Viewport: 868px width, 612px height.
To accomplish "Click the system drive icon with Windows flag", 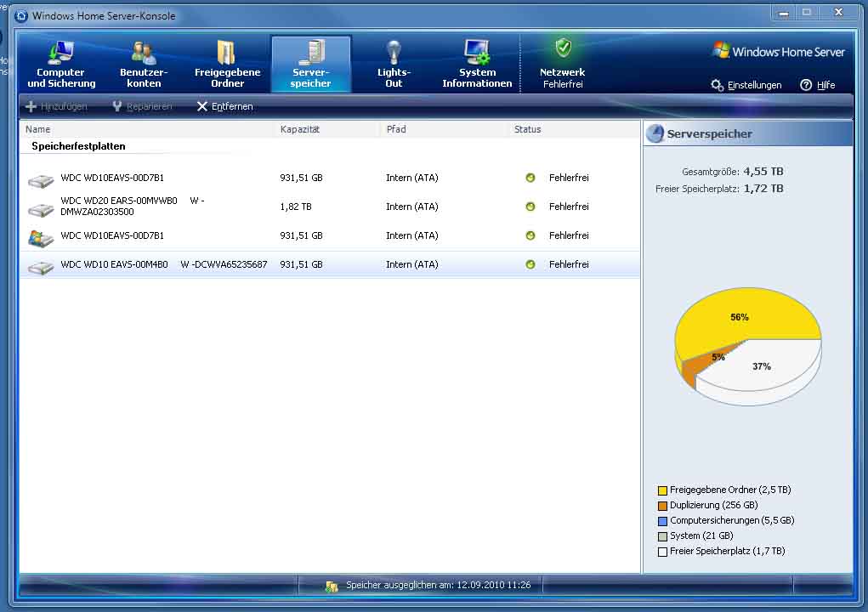I will point(41,238).
